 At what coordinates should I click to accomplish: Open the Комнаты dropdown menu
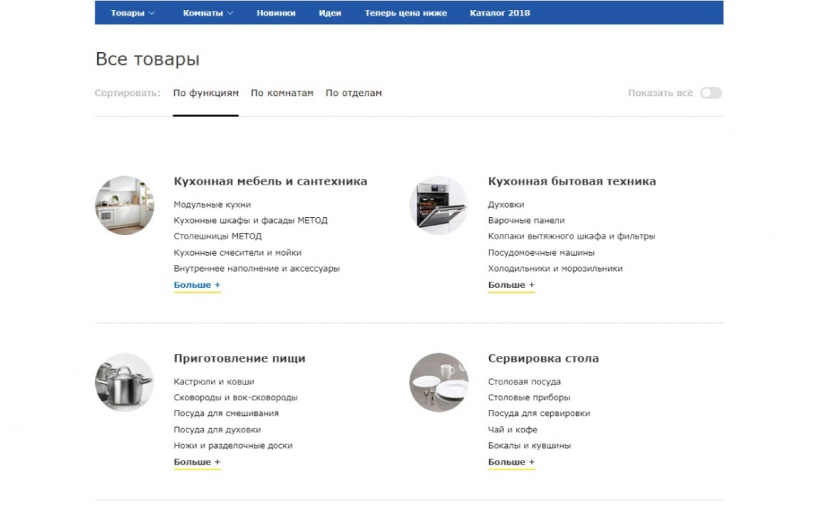point(208,13)
